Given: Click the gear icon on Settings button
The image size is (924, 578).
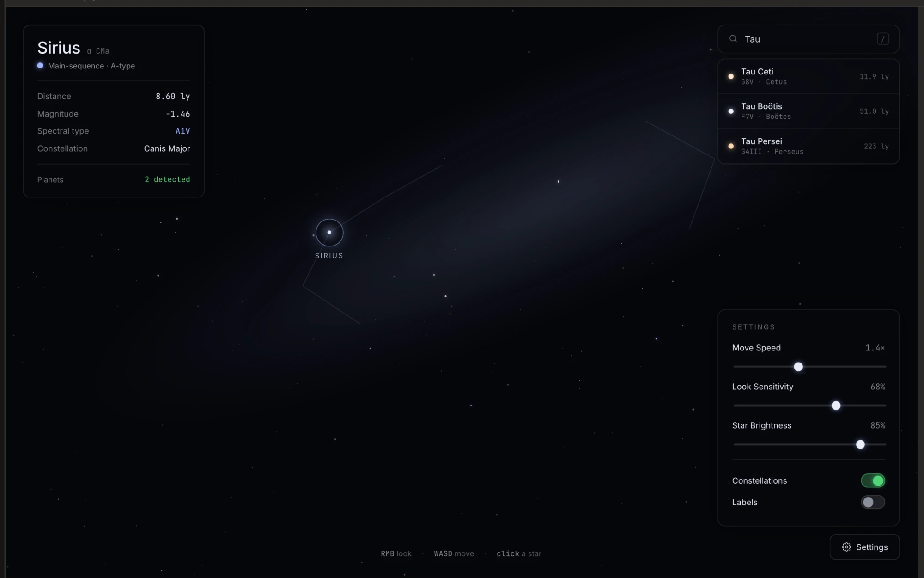Looking at the screenshot, I should [x=846, y=547].
